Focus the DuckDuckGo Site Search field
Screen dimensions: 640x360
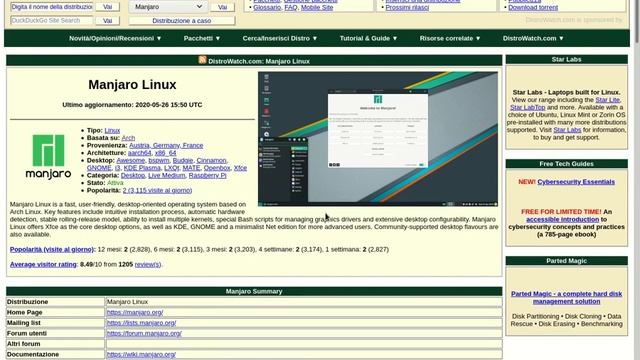pyautogui.click(x=51, y=20)
